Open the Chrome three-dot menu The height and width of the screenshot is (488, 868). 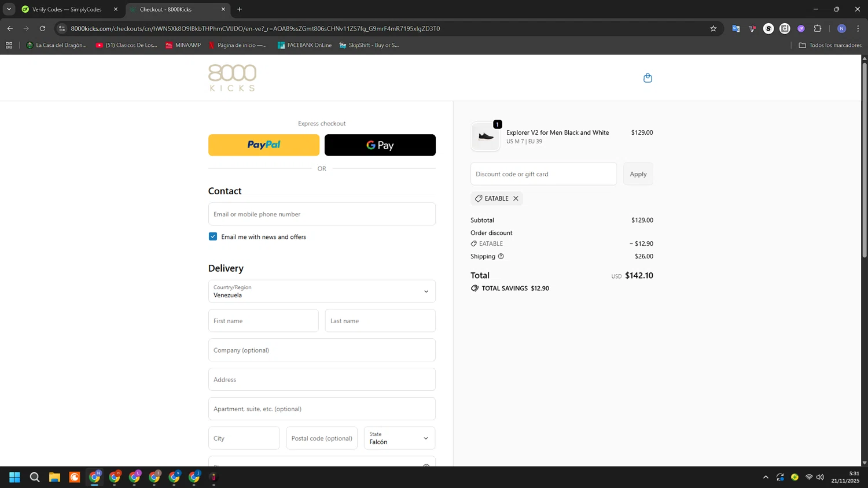pyautogui.click(x=858, y=28)
